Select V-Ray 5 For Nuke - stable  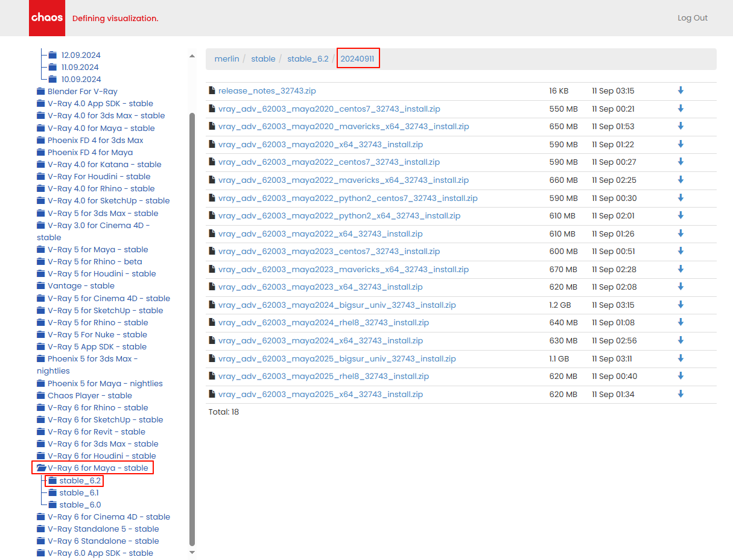(97, 335)
